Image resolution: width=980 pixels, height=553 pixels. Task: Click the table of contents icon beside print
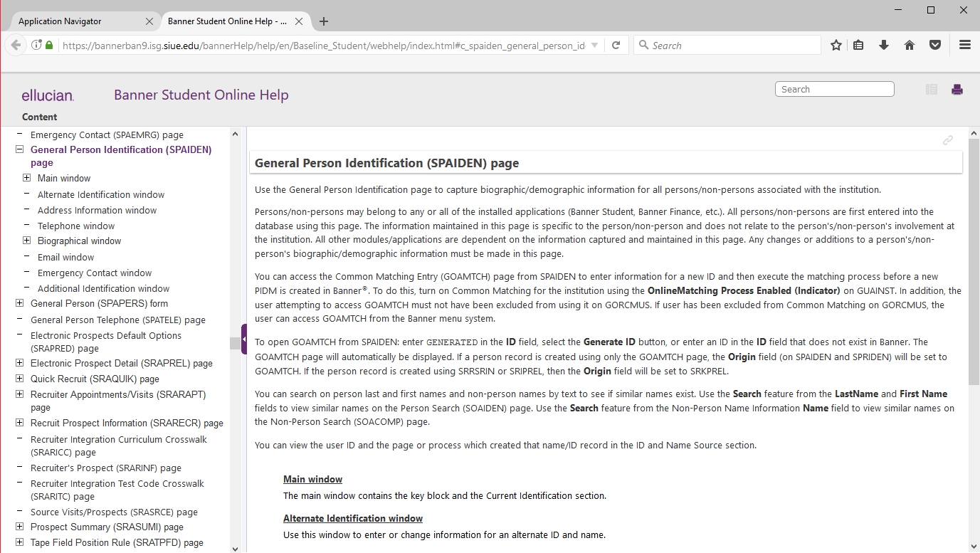point(931,90)
